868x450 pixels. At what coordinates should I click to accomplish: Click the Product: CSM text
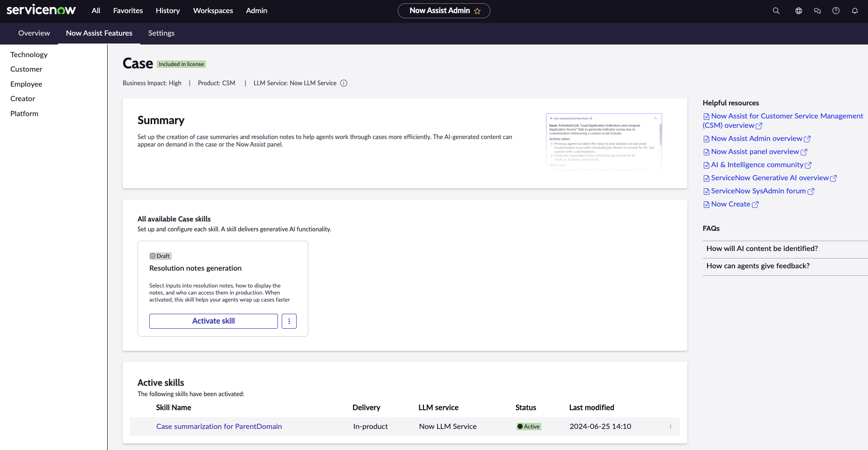[x=217, y=83]
